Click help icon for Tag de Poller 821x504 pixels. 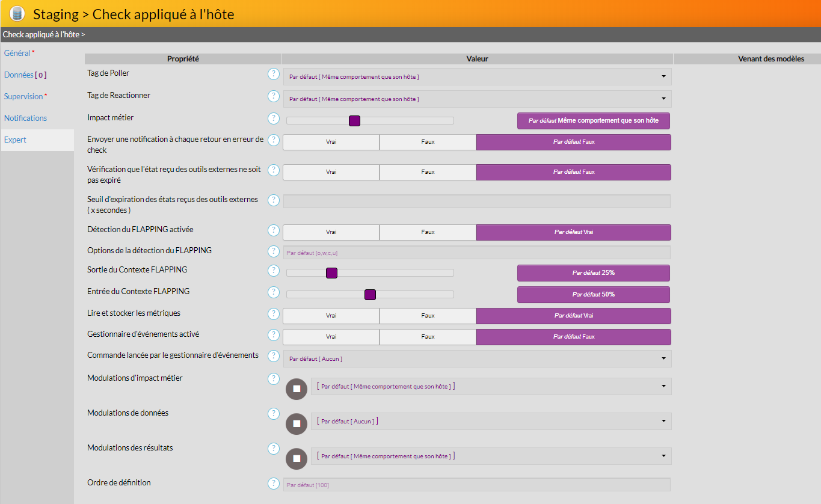click(x=274, y=74)
